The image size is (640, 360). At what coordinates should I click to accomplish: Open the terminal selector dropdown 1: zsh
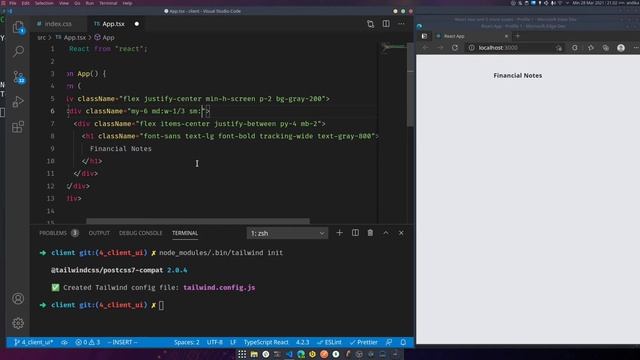(x=287, y=233)
